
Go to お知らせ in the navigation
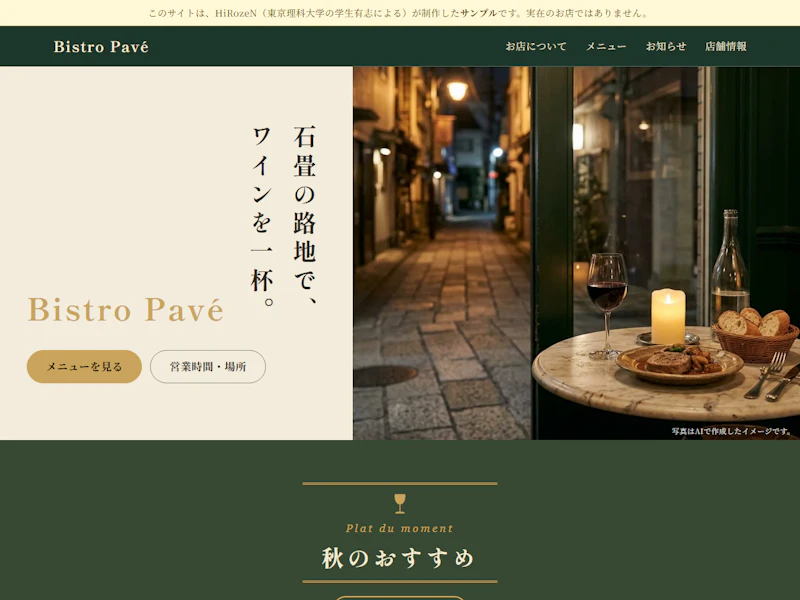pos(666,46)
